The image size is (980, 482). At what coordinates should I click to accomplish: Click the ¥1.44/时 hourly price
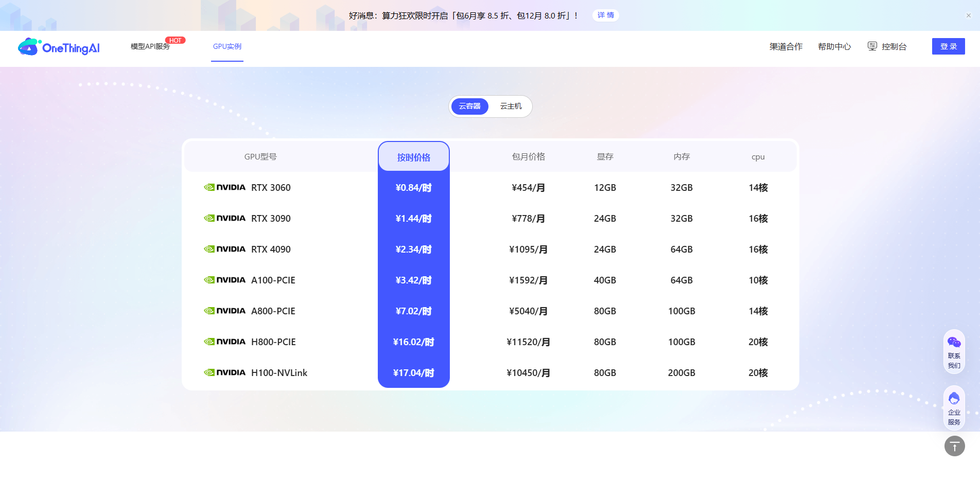point(414,219)
